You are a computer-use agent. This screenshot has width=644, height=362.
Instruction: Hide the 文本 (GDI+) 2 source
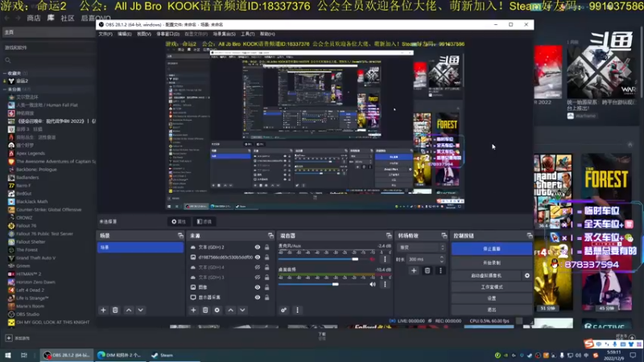coord(258,247)
